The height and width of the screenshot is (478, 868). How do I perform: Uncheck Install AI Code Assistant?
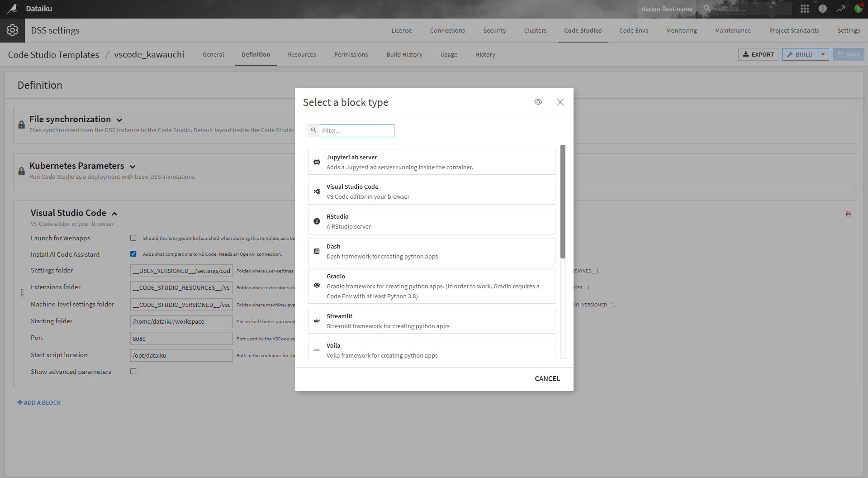pos(133,254)
